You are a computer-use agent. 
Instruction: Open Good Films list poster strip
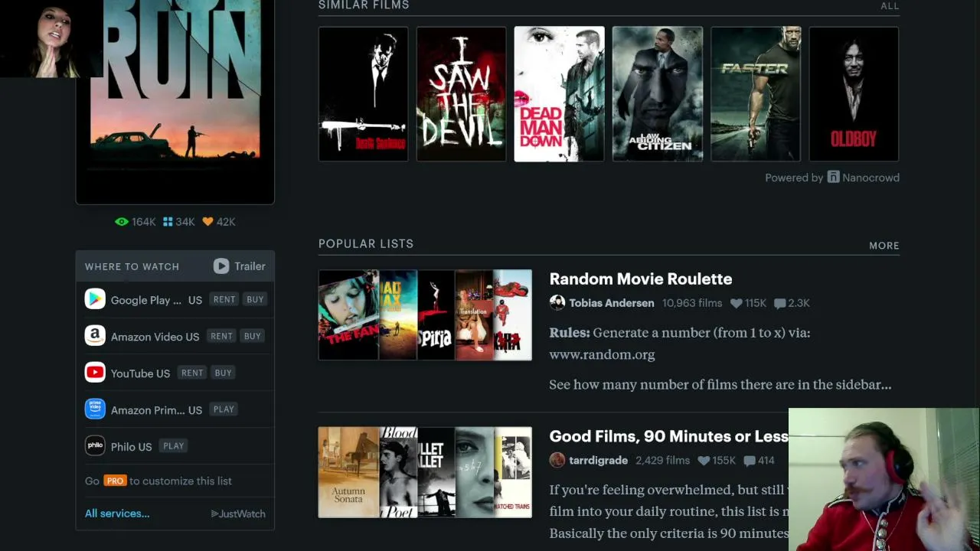pyautogui.click(x=425, y=472)
